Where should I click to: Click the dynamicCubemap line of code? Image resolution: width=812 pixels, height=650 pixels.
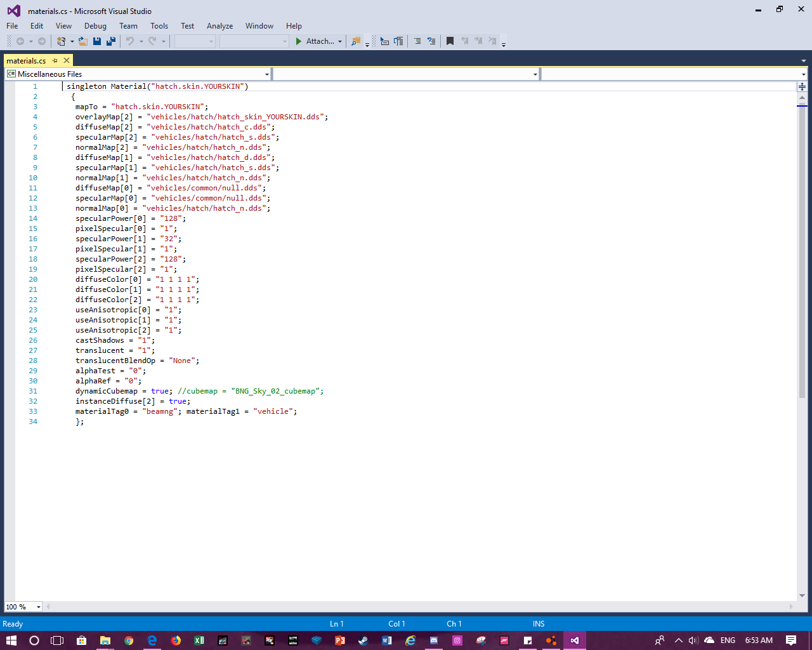pyautogui.click(x=199, y=391)
